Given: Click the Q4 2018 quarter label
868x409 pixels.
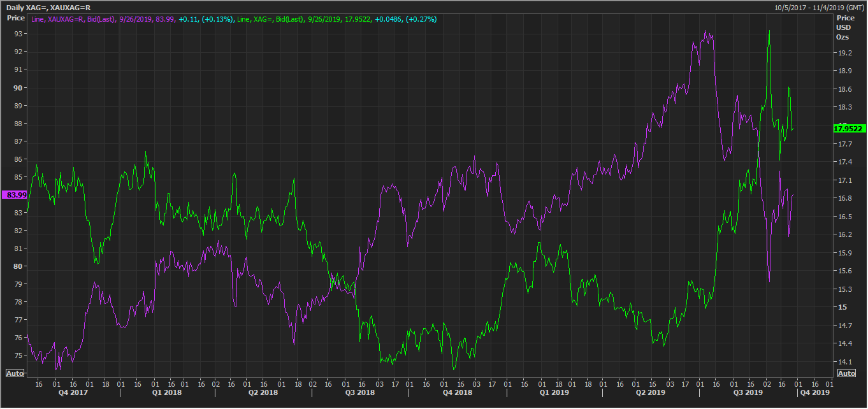Looking at the screenshot, I should click(x=458, y=393).
